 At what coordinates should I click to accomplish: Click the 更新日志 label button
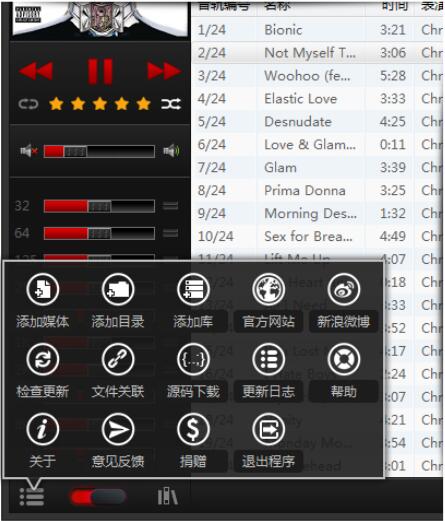coord(269,391)
